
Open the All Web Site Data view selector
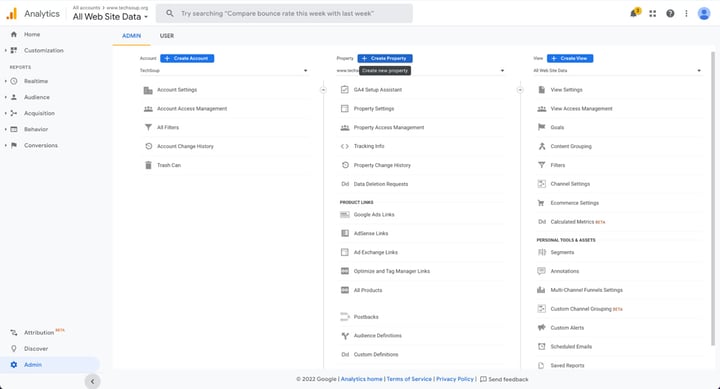[110, 17]
